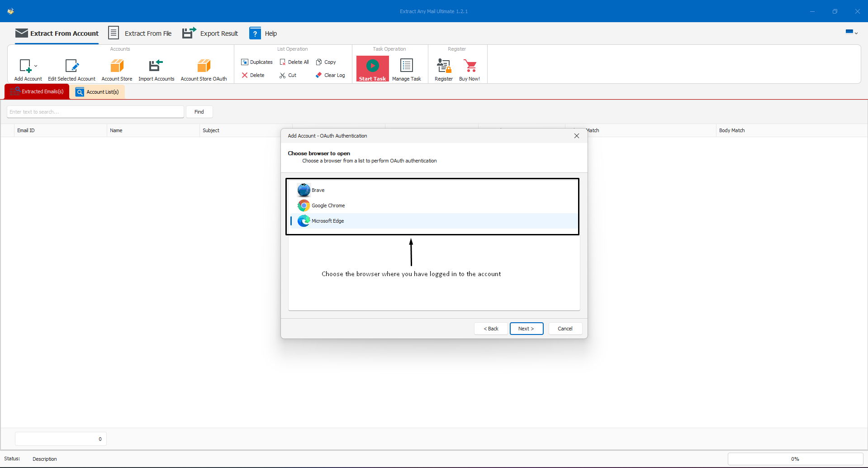The image size is (868, 468).
Task: Choose Brave browser option
Action: 318,190
